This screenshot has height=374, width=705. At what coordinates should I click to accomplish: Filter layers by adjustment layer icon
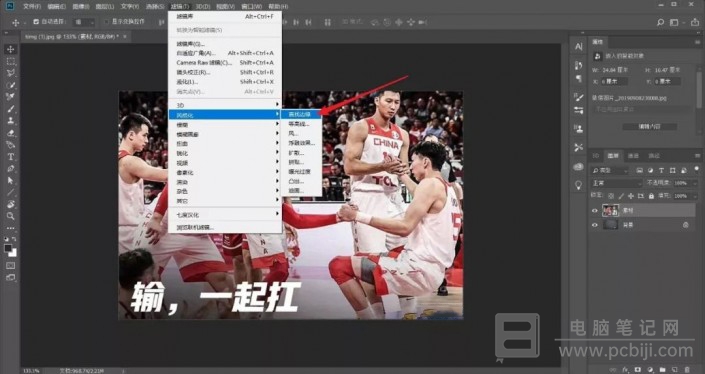(x=651, y=170)
